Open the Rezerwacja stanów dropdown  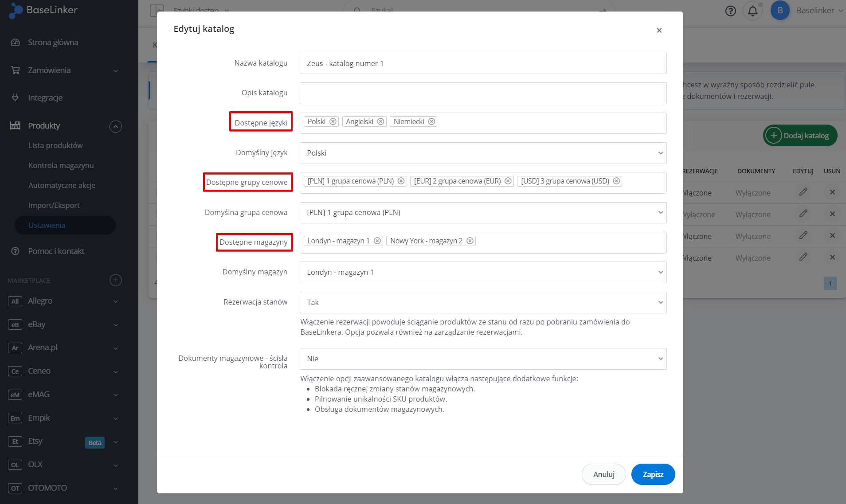pyautogui.click(x=483, y=302)
